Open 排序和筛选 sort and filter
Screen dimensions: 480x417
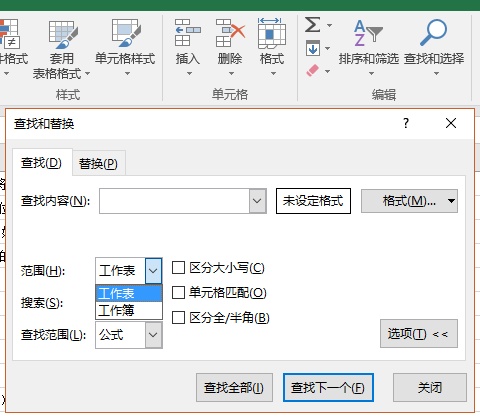[368, 47]
